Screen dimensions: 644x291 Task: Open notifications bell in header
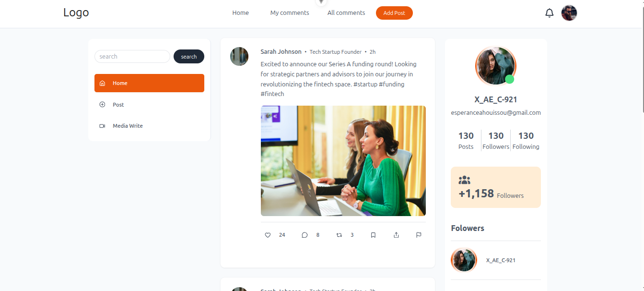click(550, 13)
